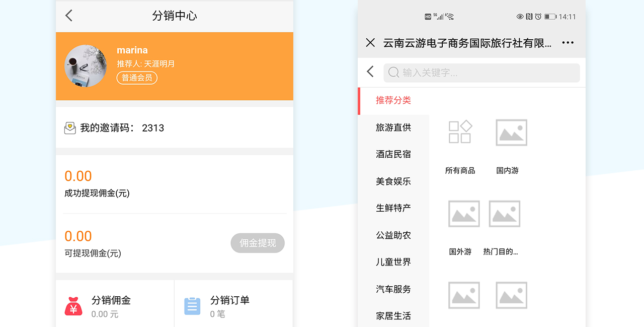Viewport: 644px width, 327px height.
Task: Tap the NFC status icon
Action: pos(529,17)
